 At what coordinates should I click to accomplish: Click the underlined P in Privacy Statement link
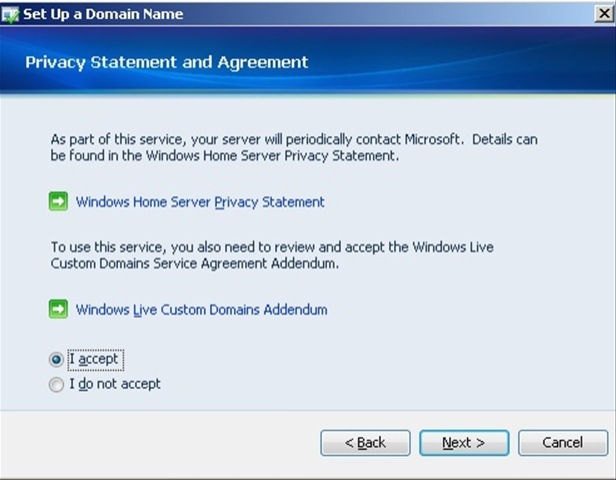tap(219, 202)
